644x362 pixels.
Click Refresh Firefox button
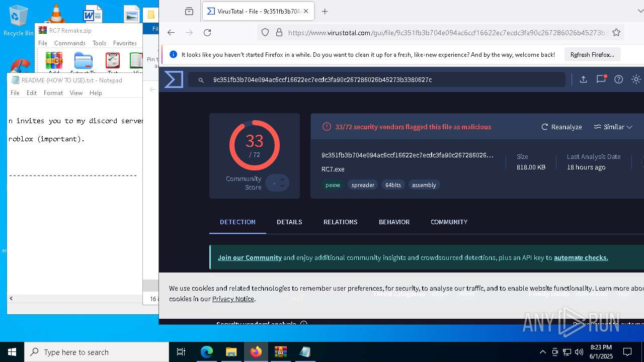coord(592,54)
